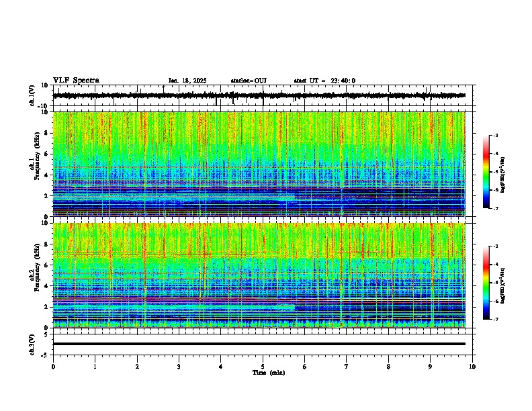Viewport: 532px width, 411px height.
Task: Click the "4" kHz tick of ch.2 spectrogram
Action: (x=47, y=286)
